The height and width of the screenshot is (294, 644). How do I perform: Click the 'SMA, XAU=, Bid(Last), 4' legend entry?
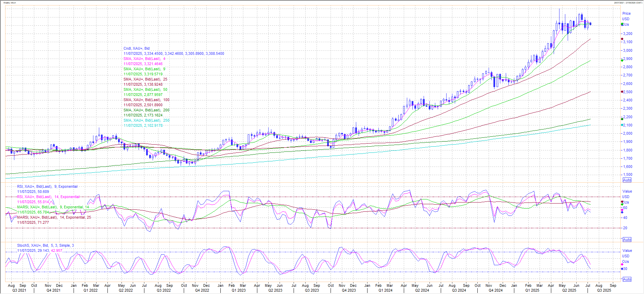(144, 59)
